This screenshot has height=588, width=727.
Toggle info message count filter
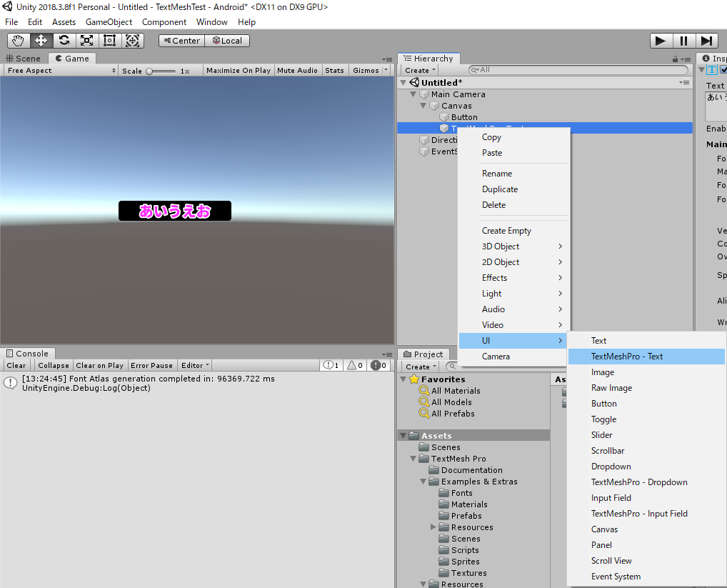331,365
